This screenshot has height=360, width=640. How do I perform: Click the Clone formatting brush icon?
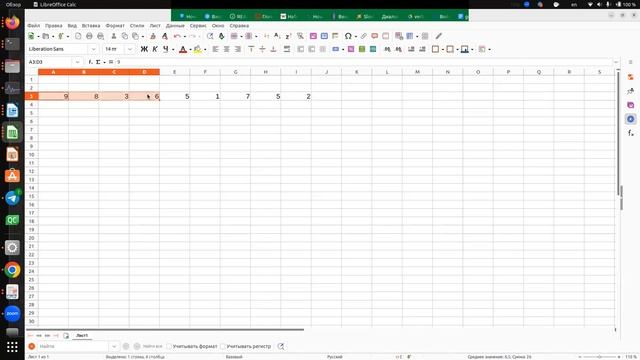(x=153, y=36)
